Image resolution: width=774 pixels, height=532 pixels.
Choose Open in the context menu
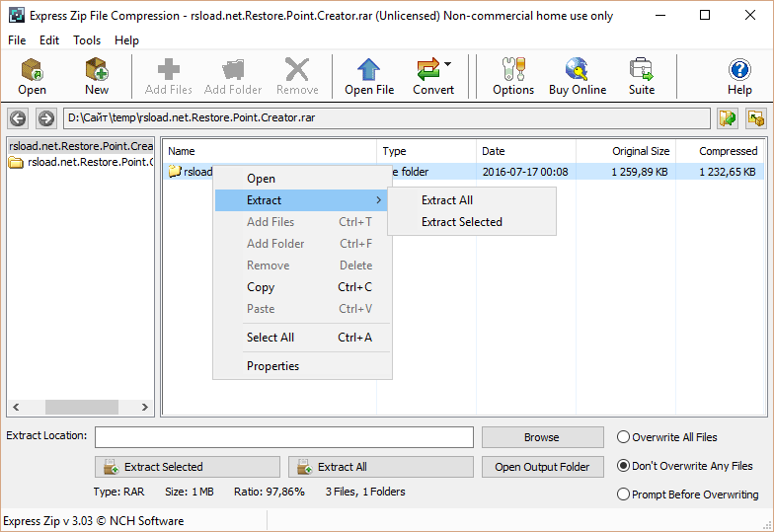(302, 179)
